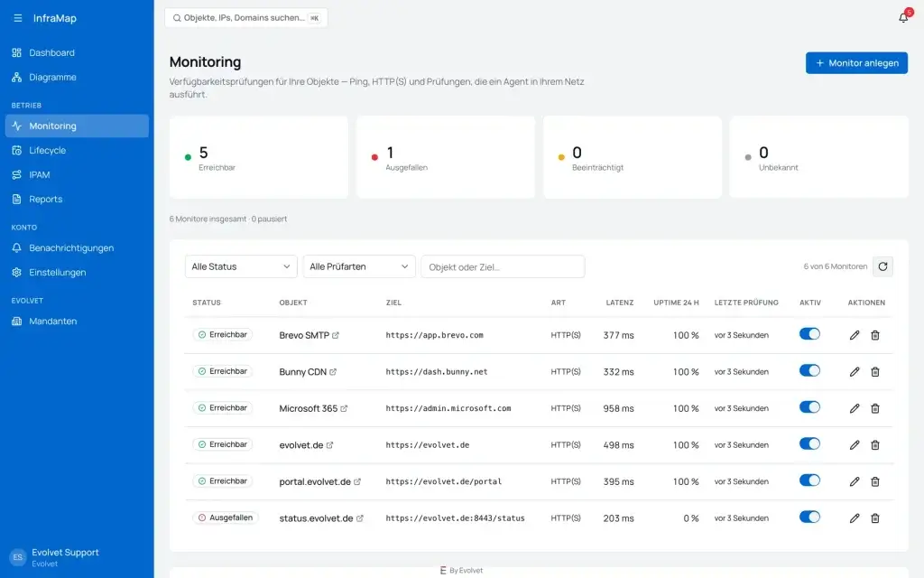Image resolution: width=924 pixels, height=578 pixels.
Task: Click the Beeinträchtigt summary card
Action: 633,157
